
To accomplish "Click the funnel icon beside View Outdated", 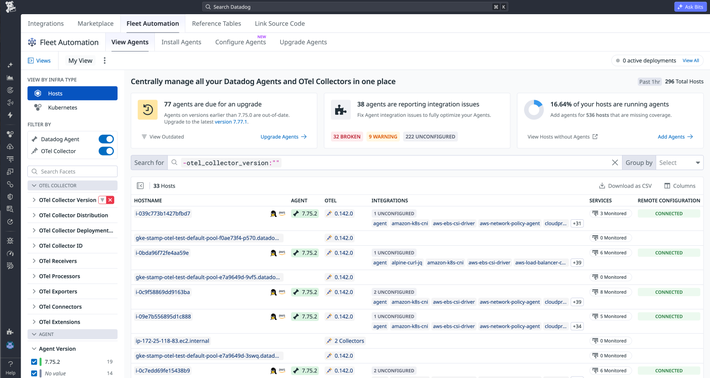I will click(144, 137).
